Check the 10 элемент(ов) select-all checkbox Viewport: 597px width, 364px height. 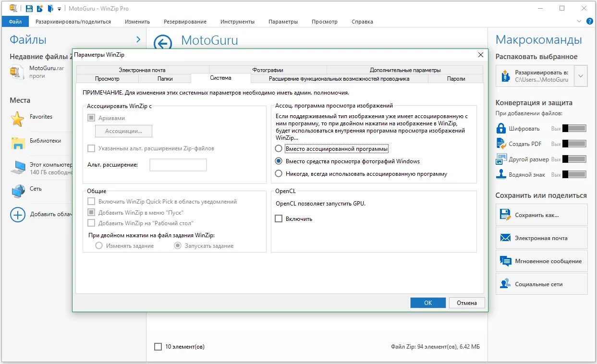[158, 347]
